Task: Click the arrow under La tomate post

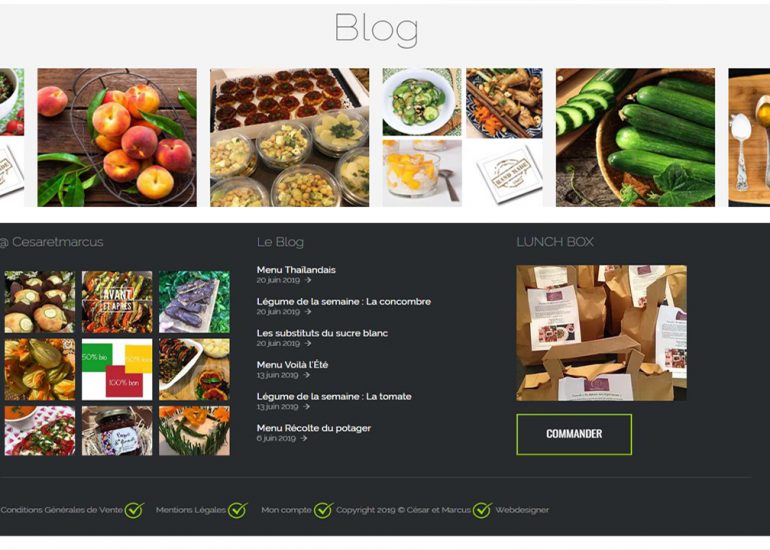Action: [x=306, y=407]
